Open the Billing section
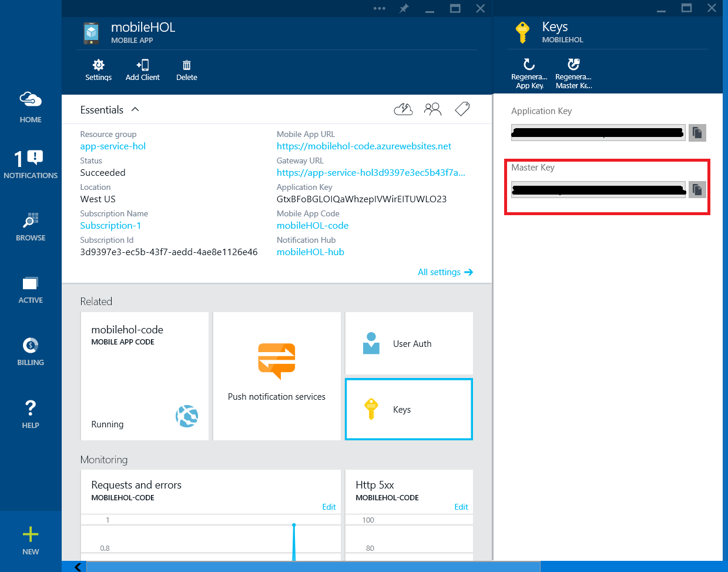Screen dimensions: 728x572 point(31,352)
